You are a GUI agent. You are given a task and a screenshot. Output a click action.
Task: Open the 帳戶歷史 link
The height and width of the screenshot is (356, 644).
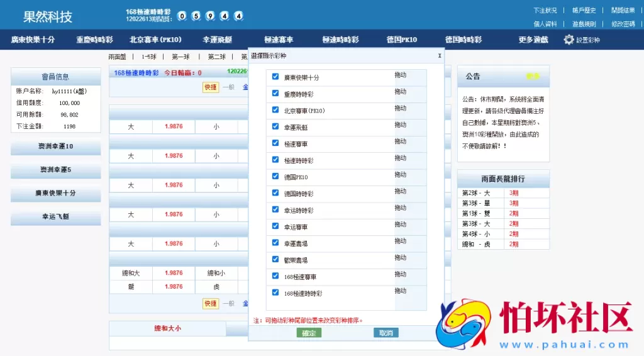[x=584, y=11]
